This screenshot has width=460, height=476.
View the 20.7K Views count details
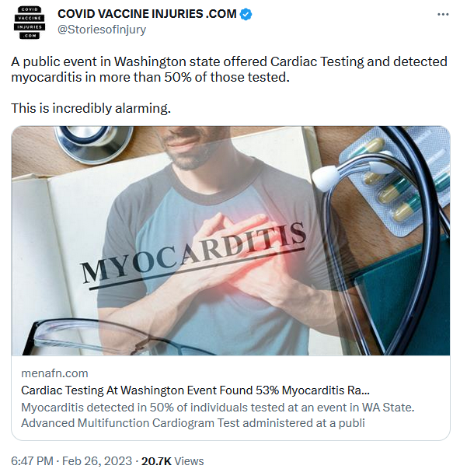172,460
